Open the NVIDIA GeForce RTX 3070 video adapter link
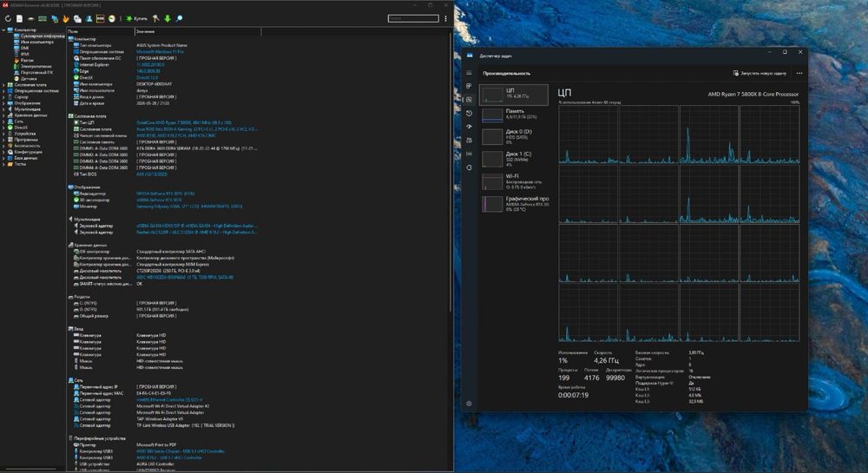 pyautogui.click(x=166, y=194)
